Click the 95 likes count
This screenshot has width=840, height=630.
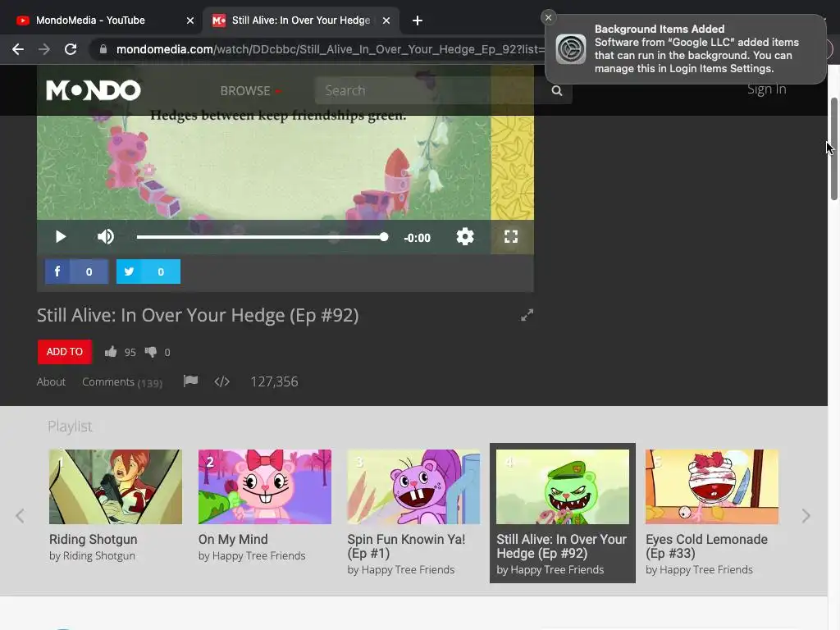130,353
